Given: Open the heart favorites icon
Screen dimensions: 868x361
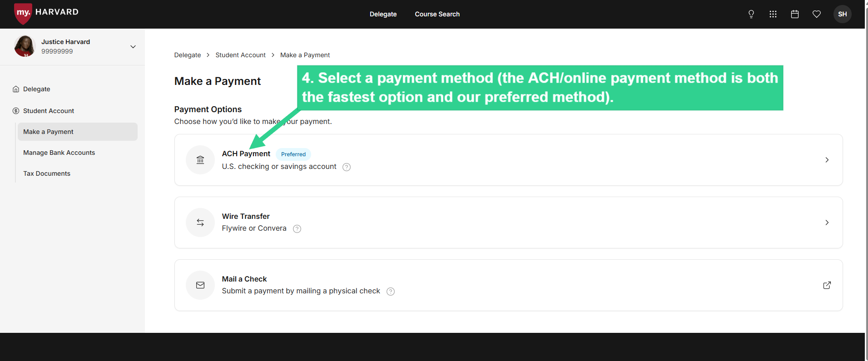Looking at the screenshot, I should [817, 14].
